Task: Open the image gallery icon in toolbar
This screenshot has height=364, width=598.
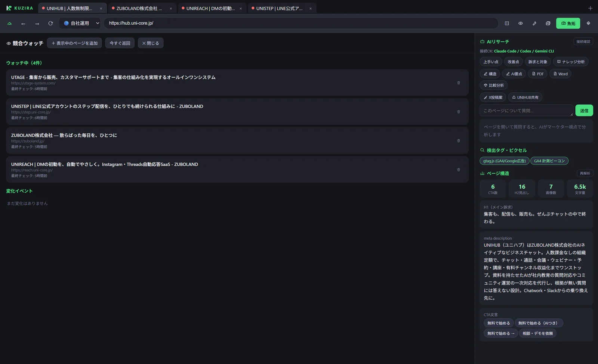Action: [x=548, y=23]
